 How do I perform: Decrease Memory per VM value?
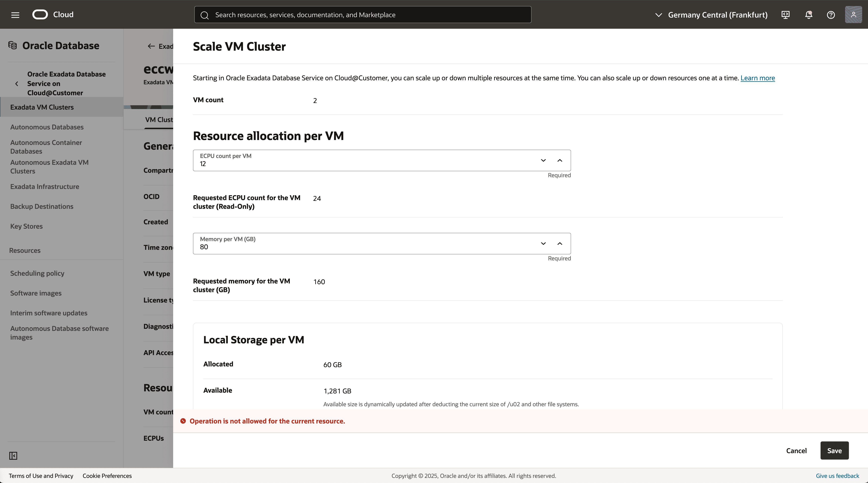point(543,244)
